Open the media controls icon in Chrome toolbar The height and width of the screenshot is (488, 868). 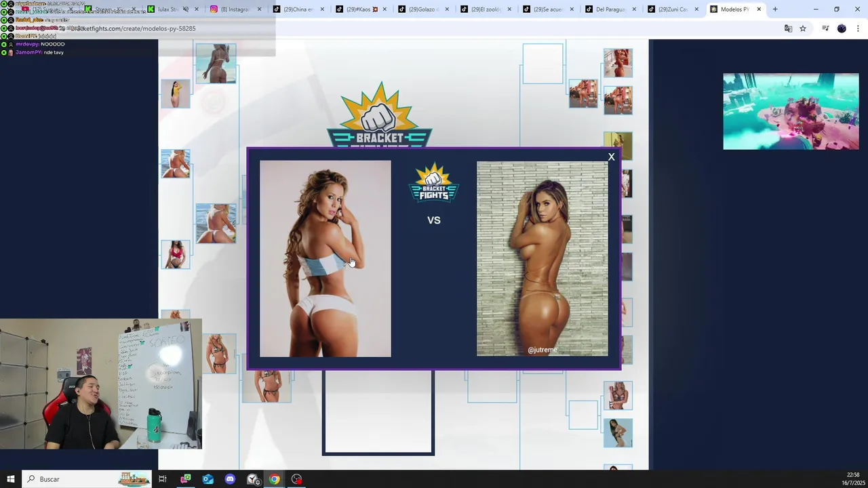[x=825, y=28]
